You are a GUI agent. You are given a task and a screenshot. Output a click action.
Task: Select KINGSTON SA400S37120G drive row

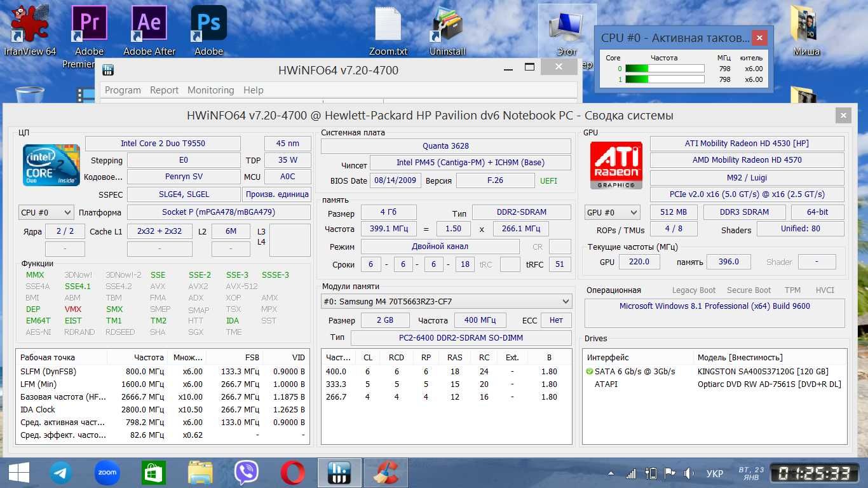715,371
